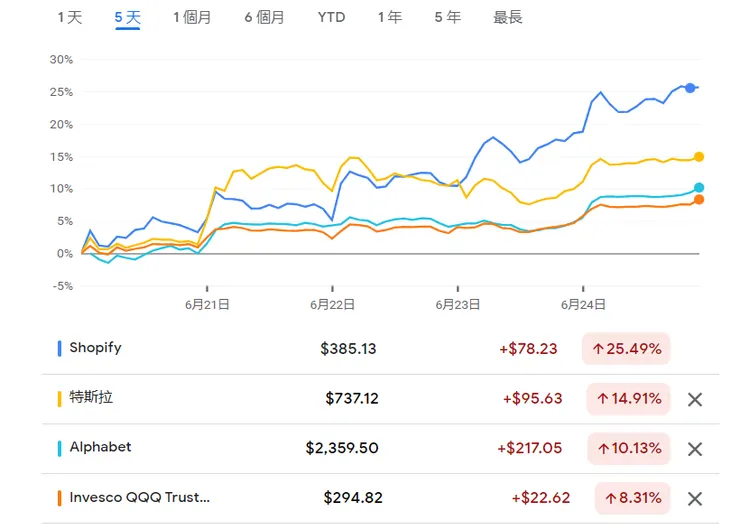Image resolution: width=740 pixels, height=532 pixels.
Task: Click the -5% y-axis label
Action: [x=63, y=286]
